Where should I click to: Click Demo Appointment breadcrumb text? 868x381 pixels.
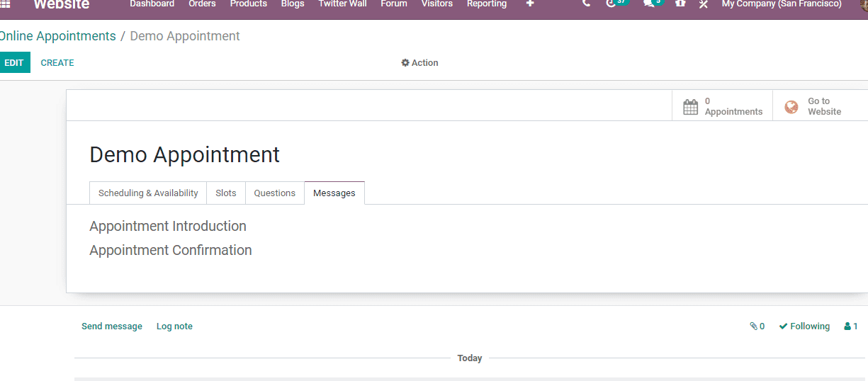click(185, 36)
